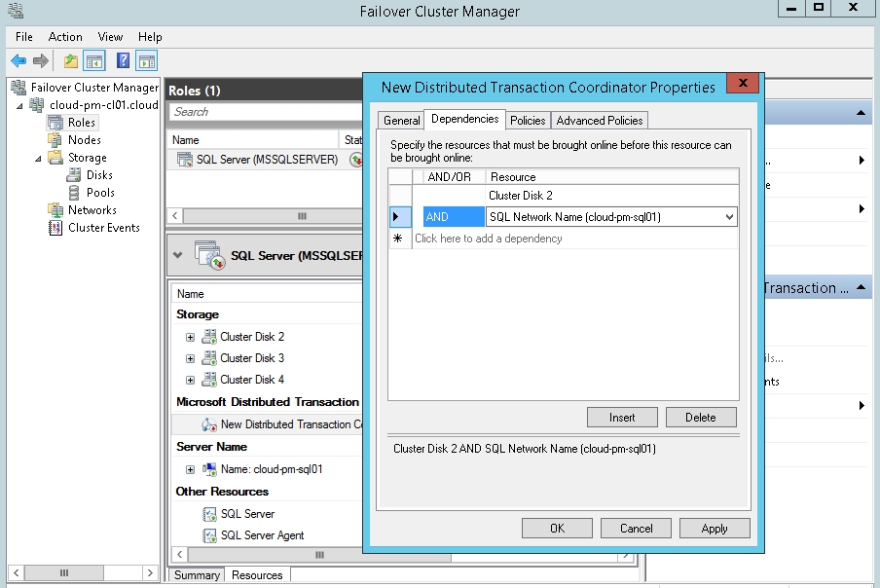
Task: Open the Help menu
Action: (x=150, y=37)
